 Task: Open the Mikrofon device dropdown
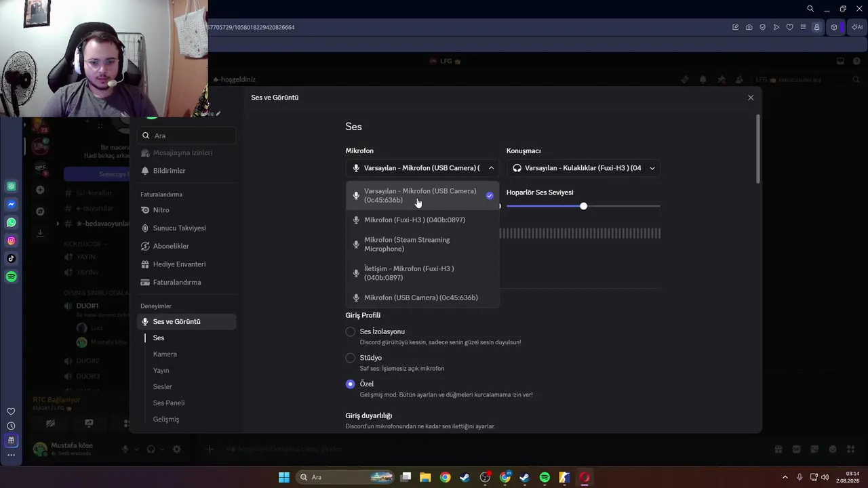click(422, 168)
